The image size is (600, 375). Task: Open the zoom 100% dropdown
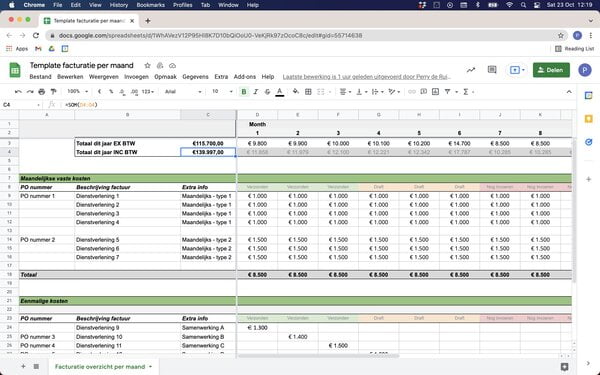pyautogui.click(x=78, y=92)
